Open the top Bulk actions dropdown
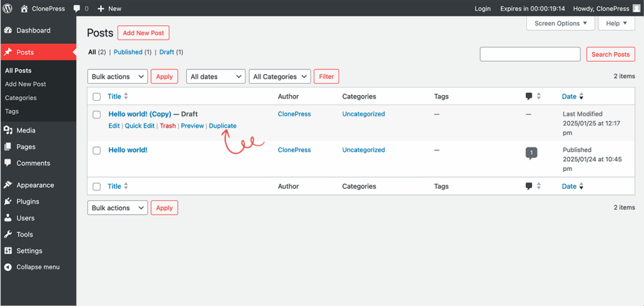Viewport: 644px width, 306px height. pos(118,77)
